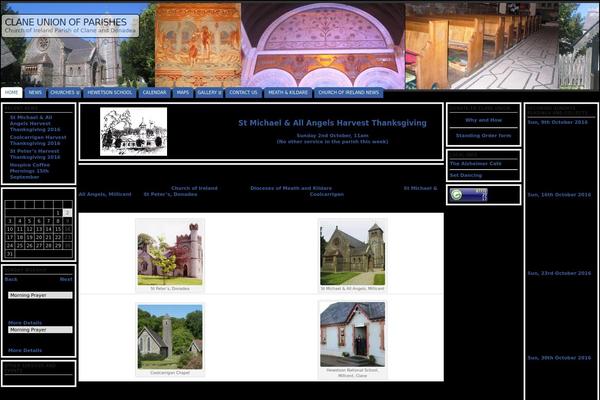
Task: Expand the Churches menu dropdown
Action: pos(65,92)
